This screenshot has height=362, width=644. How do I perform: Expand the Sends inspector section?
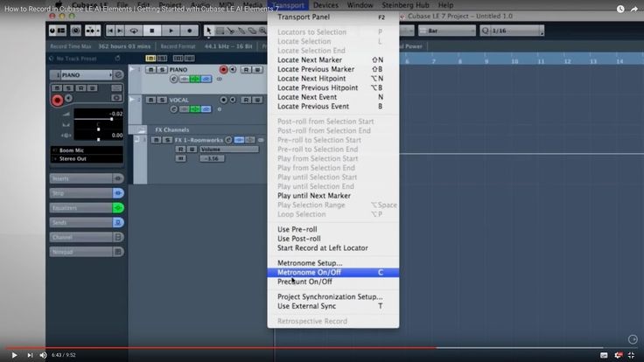(x=80, y=222)
